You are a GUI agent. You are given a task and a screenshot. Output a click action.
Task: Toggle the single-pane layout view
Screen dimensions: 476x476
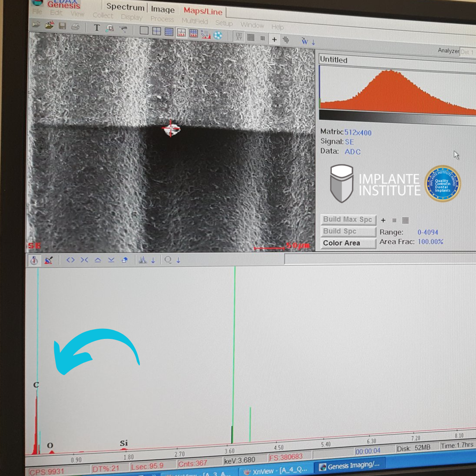coord(144,30)
